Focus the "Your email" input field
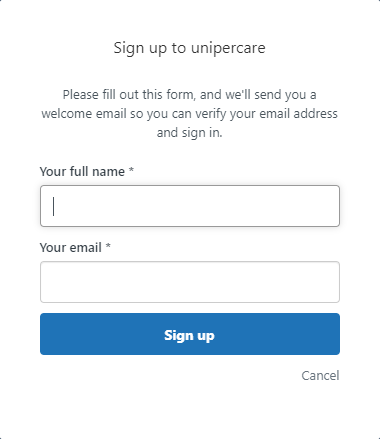The height and width of the screenshot is (439, 380). point(190,282)
